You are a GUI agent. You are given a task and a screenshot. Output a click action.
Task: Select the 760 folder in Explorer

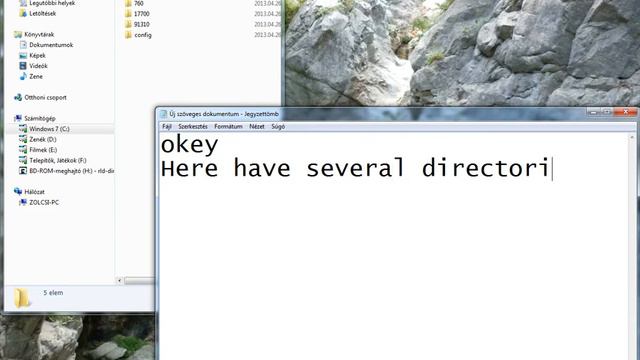(x=139, y=3)
